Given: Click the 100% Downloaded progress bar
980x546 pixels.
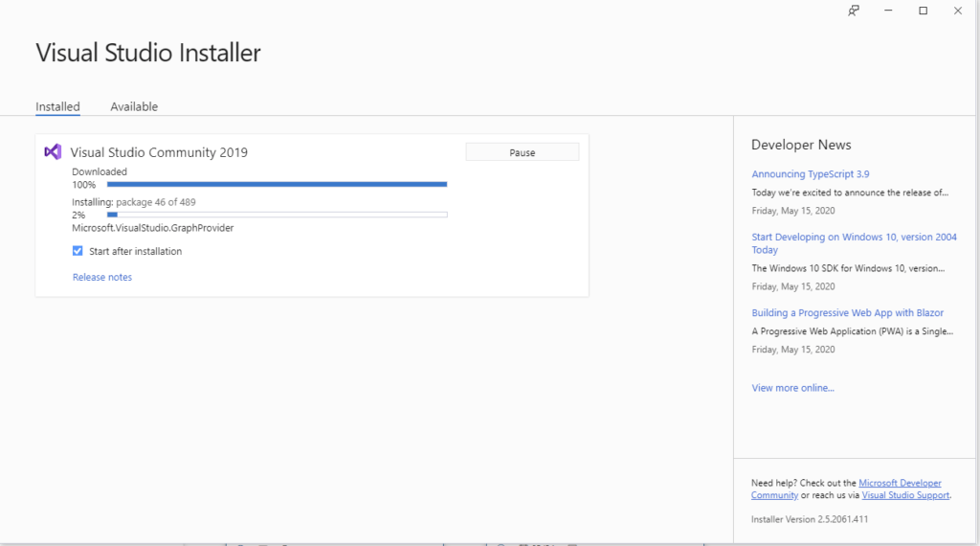Looking at the screenshot, I should click(x=277, y=184).
